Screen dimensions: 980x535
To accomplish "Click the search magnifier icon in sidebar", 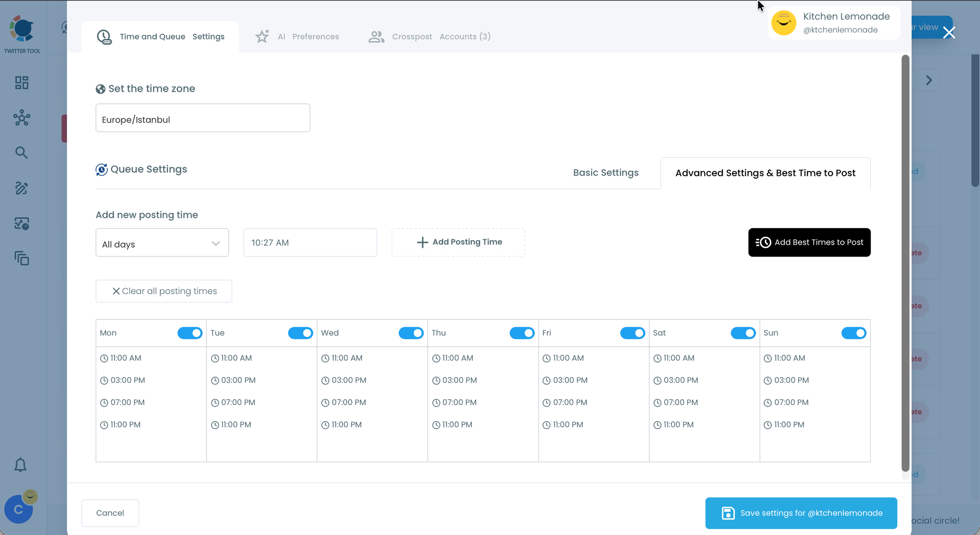I will (22, 153).
